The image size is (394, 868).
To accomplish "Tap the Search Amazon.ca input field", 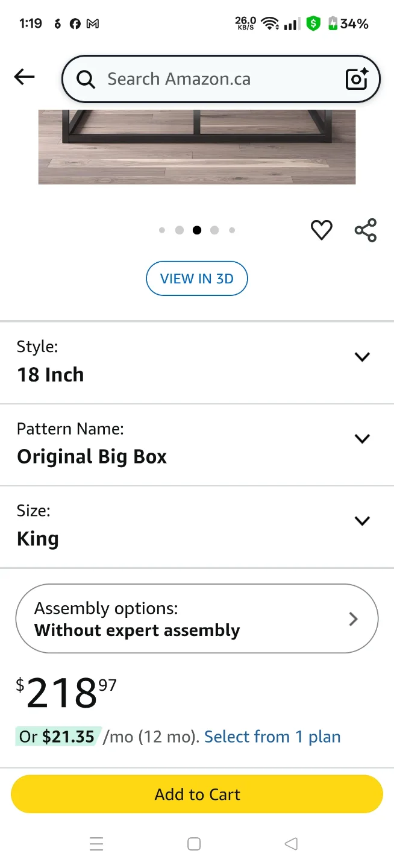I will click(199, 78).
